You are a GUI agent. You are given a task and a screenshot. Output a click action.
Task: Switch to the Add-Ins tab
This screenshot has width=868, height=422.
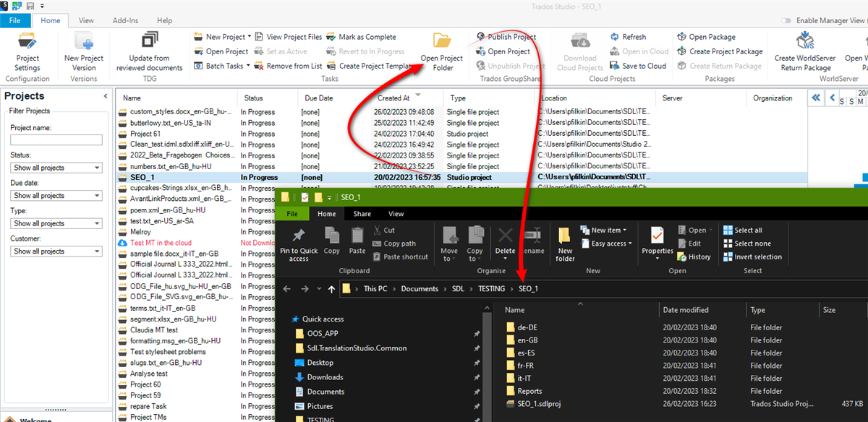pos(125,21)
